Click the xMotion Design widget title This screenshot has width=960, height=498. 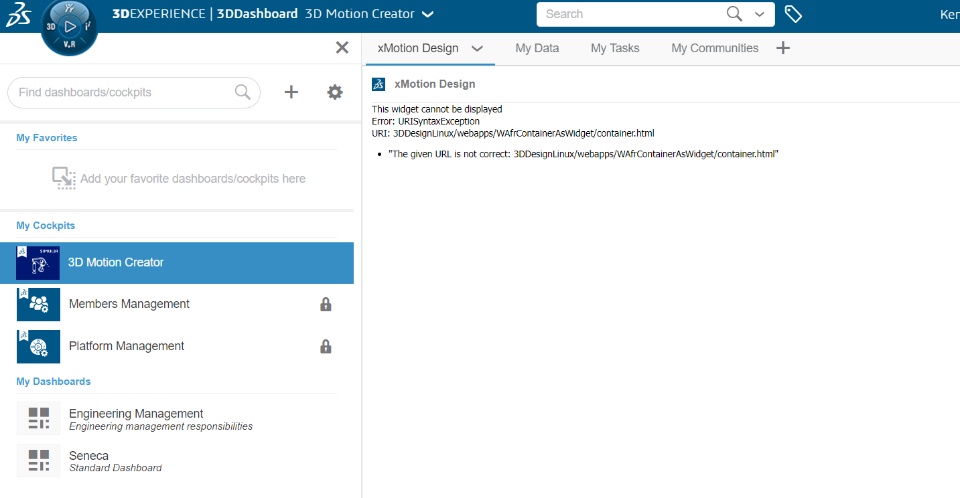435,84
